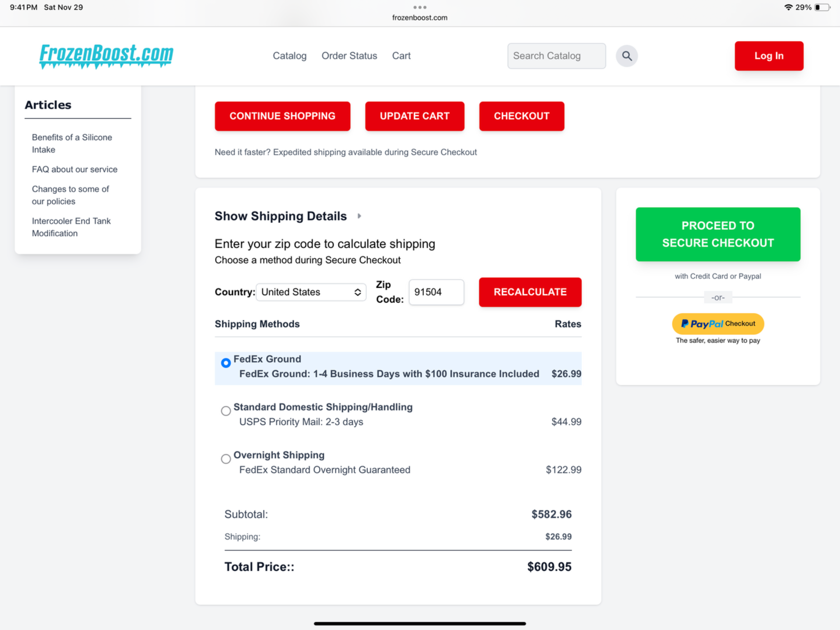Click the Update Cart button

[414, 116]
